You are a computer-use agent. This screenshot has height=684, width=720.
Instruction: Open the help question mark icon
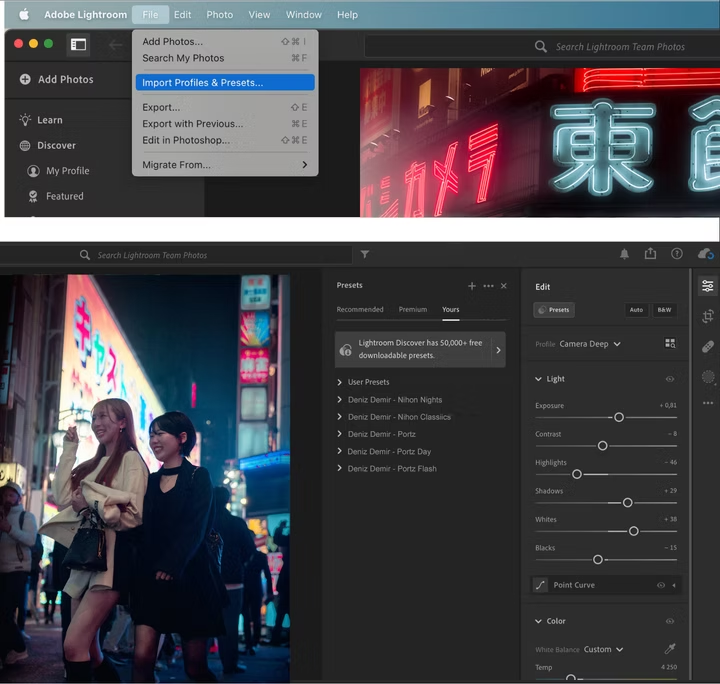[677, 253]
